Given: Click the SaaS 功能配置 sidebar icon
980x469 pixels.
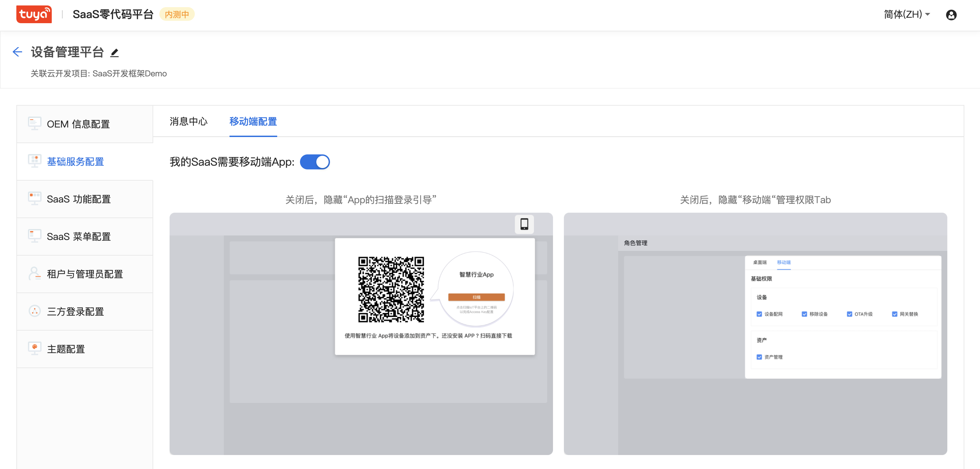Looking at the screenshot, I should point(35,199).
